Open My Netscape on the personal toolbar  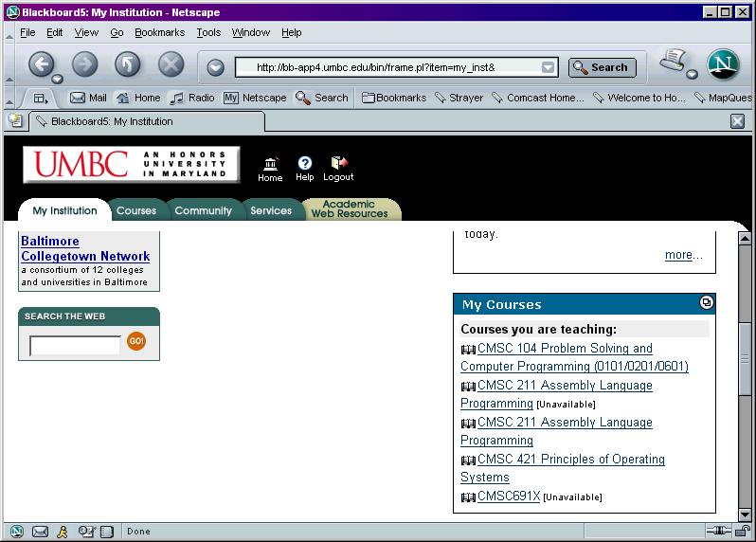[x=255, y=98]
